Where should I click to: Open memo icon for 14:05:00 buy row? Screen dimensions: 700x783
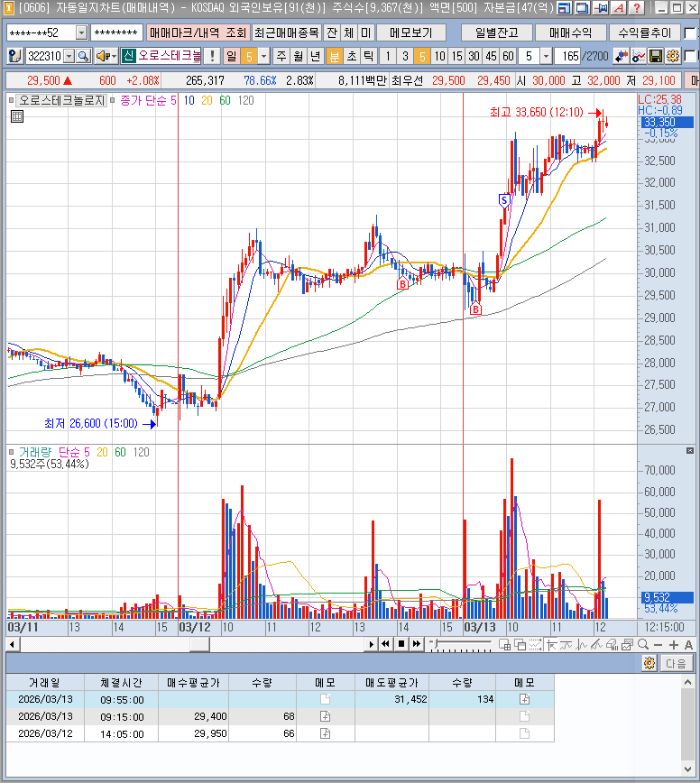coord(325,734)
